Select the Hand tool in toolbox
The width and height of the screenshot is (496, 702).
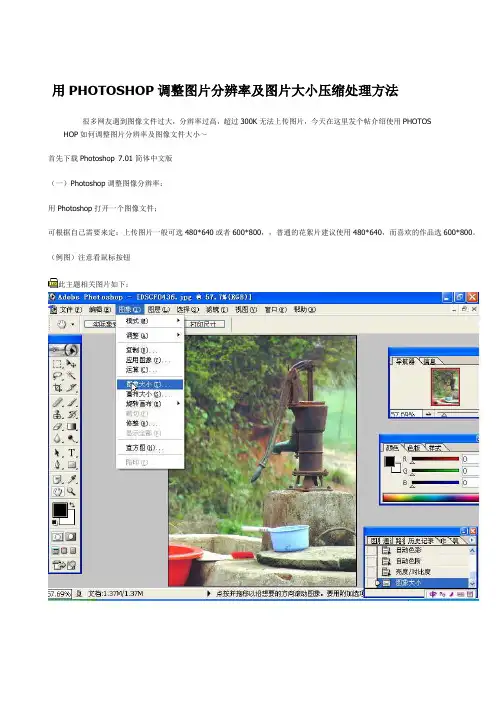[x=58, y=492]
